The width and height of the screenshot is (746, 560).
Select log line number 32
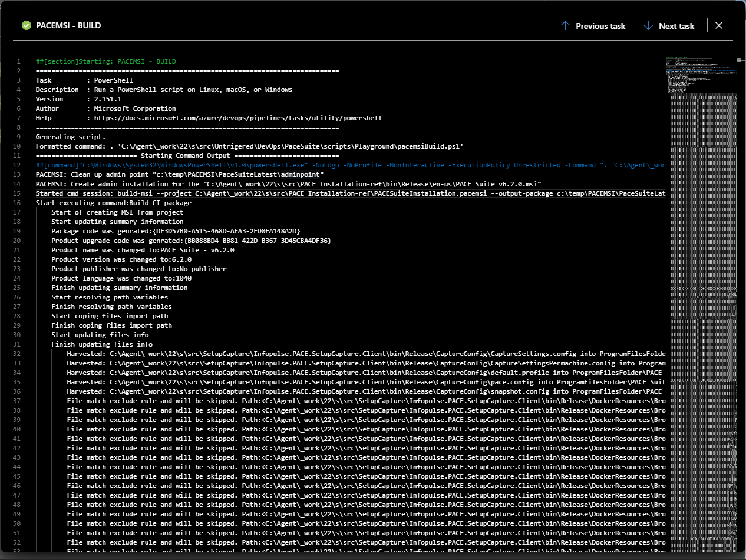[17, 354]
